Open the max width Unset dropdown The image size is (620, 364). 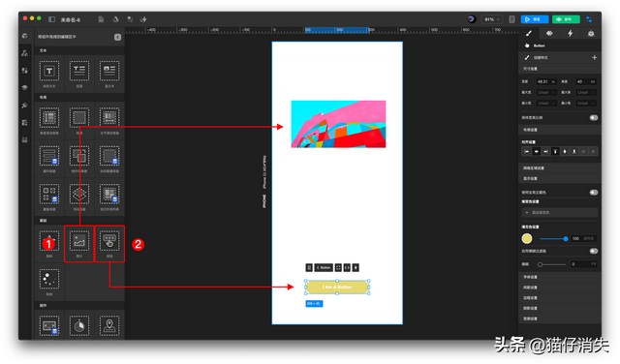546,92
